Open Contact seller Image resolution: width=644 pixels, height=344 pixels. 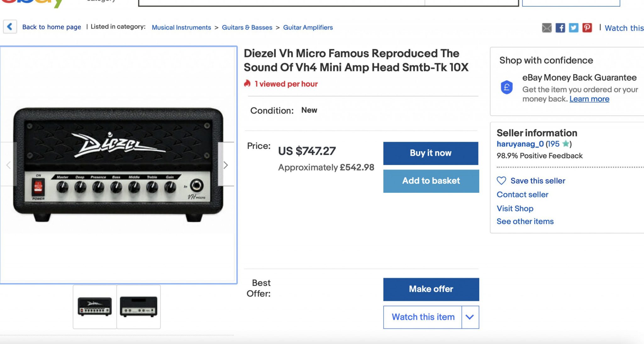pos(522,194)
